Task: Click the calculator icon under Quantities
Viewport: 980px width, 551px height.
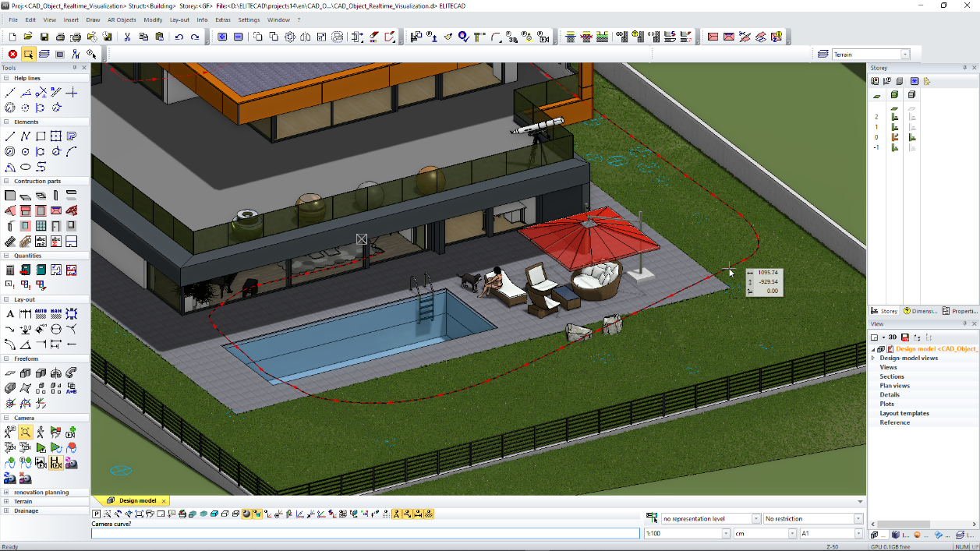Action: (10, 270)
